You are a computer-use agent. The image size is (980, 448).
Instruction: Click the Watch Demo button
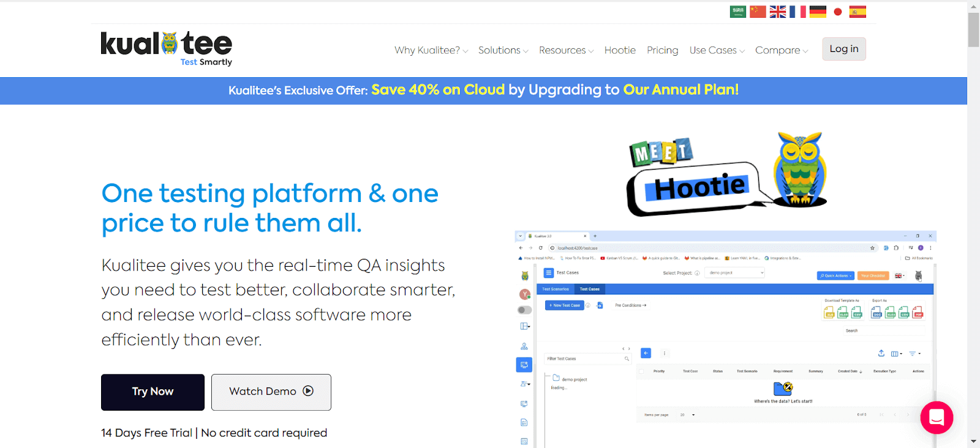tap(271, 392)
